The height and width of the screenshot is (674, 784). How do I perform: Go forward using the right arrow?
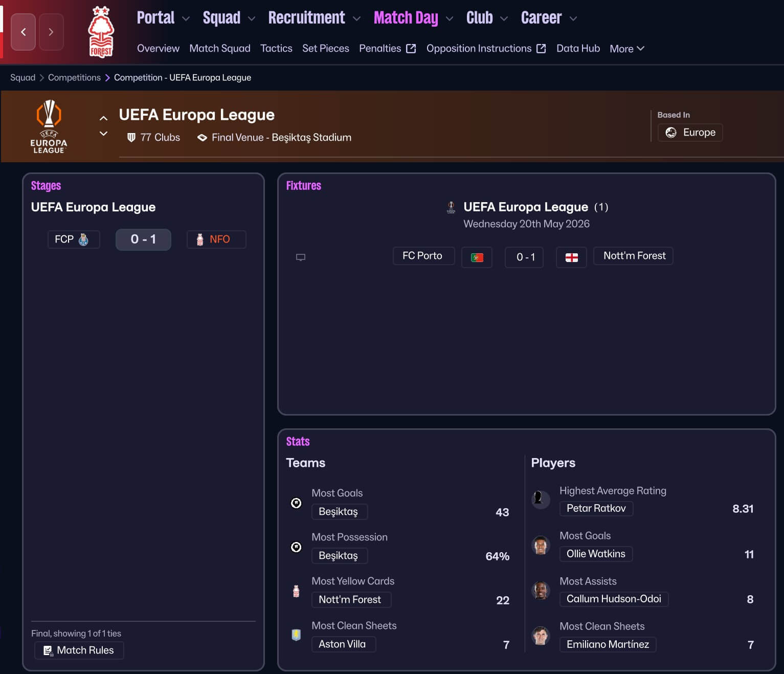[x=51, y=32]
